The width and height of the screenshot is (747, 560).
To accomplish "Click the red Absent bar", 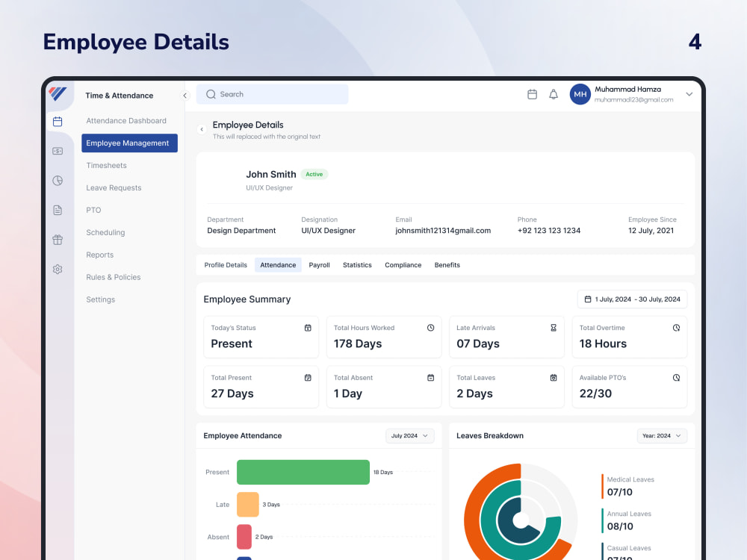I will [244, 537].
